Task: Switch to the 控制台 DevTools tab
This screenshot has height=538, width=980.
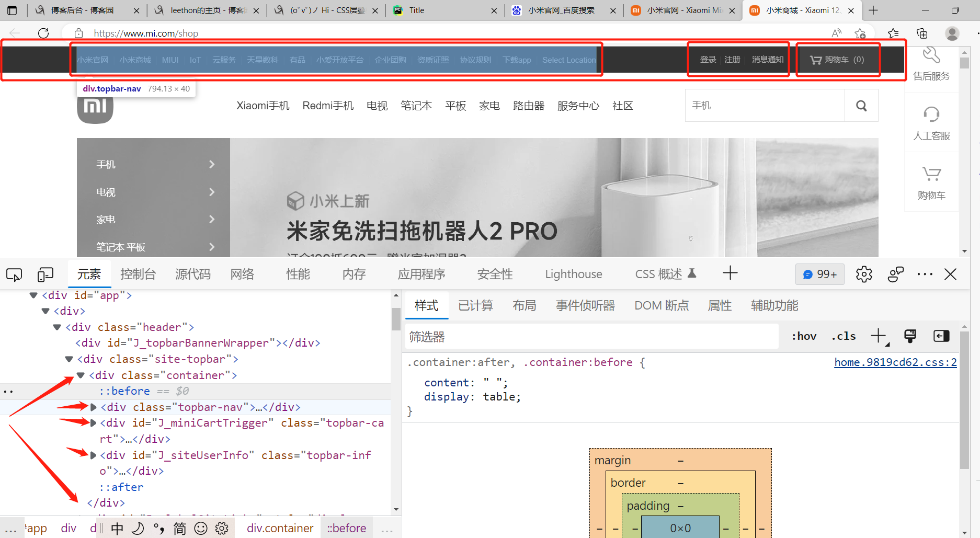Action: (x=138, y=274)
